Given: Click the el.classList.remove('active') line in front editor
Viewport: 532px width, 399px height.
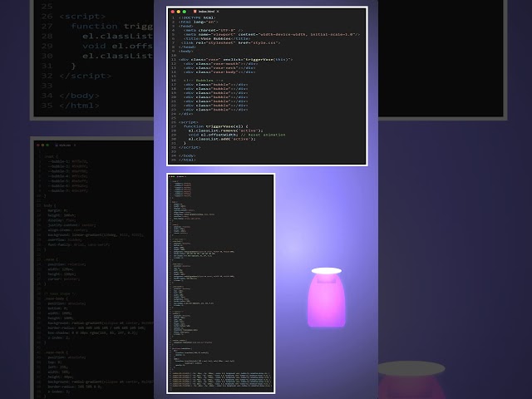Looking at the screenshot, I should coord(225,131).
